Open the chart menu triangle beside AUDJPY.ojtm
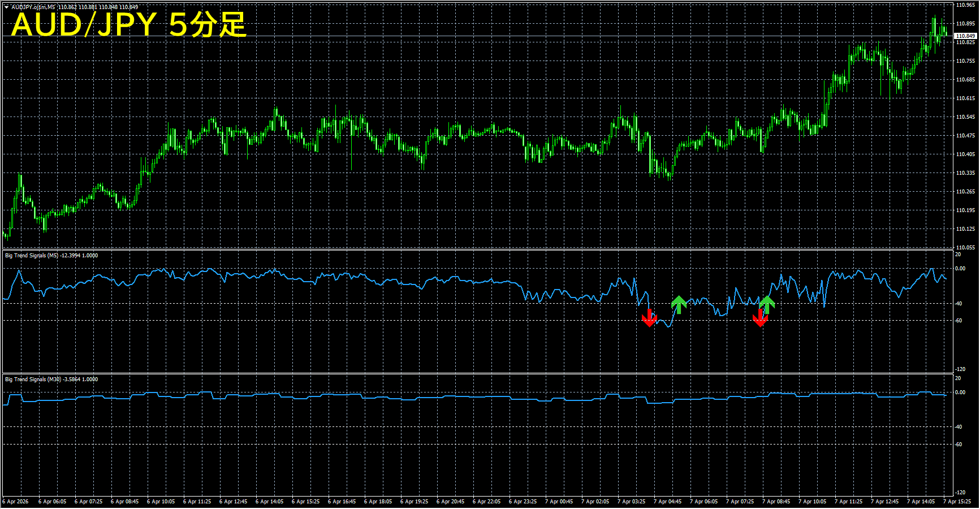Viewport: 980px width, 509px height. pos(6,7)
